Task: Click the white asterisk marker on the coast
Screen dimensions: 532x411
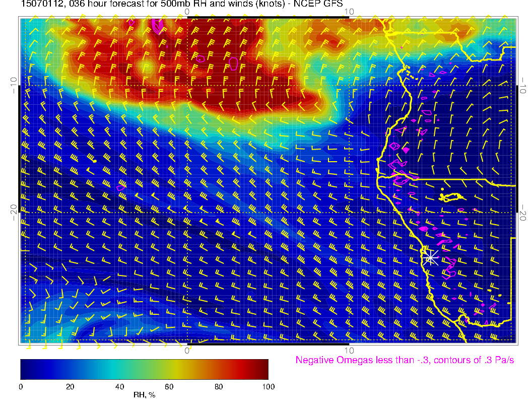Action: pyautogui.click(x=431, y=258)
